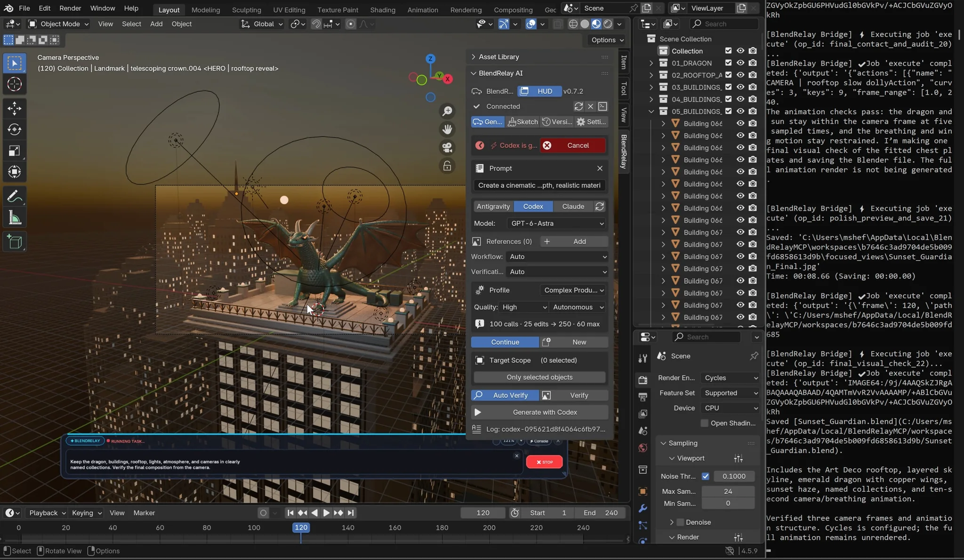Open the Render menu
This screenshot has height=560, width=964.
70,8
